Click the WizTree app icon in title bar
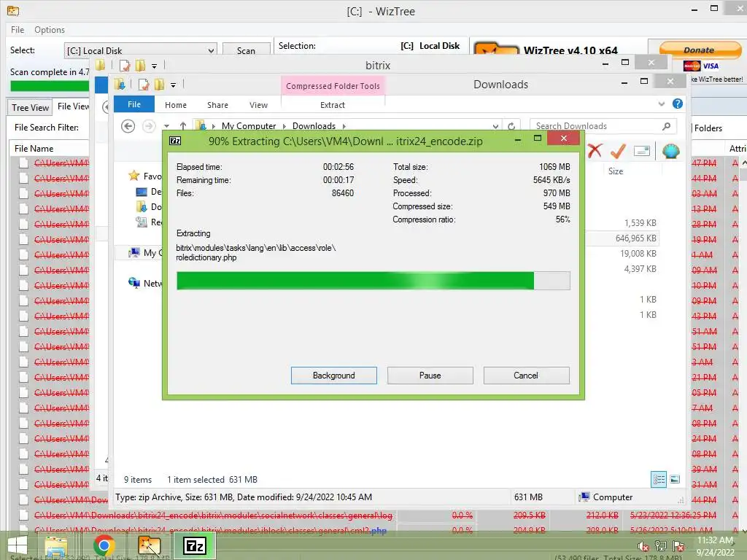This screenshot has width=747, height=560. tap(13, 10)
